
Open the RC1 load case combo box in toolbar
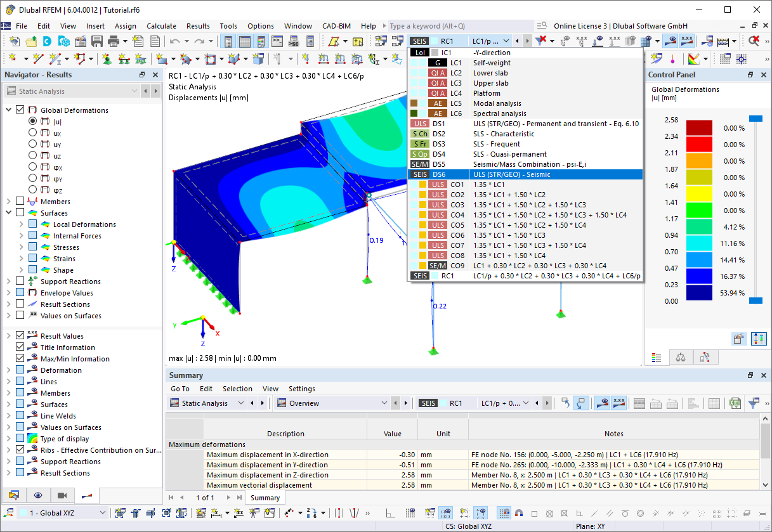click(x=460, y=41)
